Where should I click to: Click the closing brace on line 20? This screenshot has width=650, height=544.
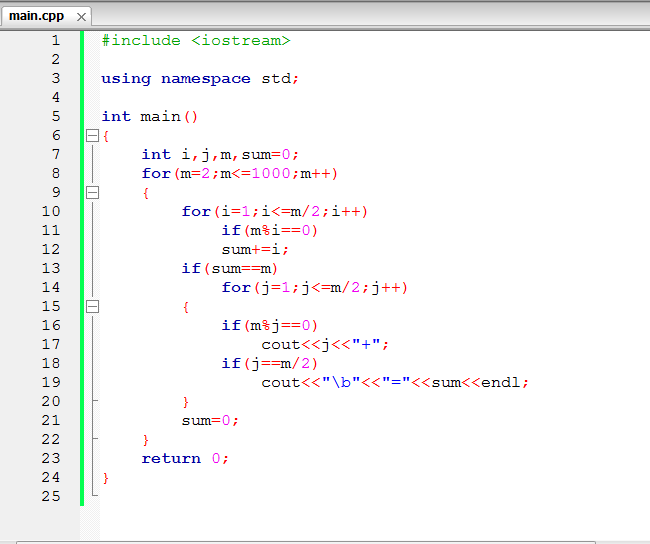pos(186,402)
